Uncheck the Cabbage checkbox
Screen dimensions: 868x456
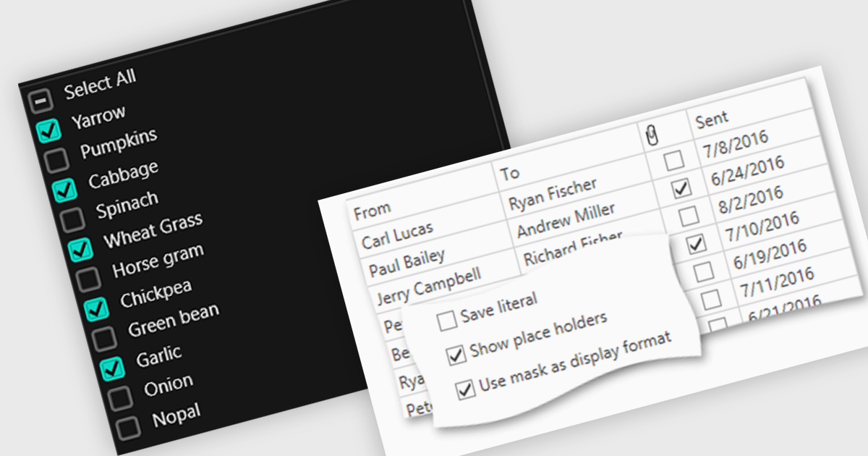point(64,190)
